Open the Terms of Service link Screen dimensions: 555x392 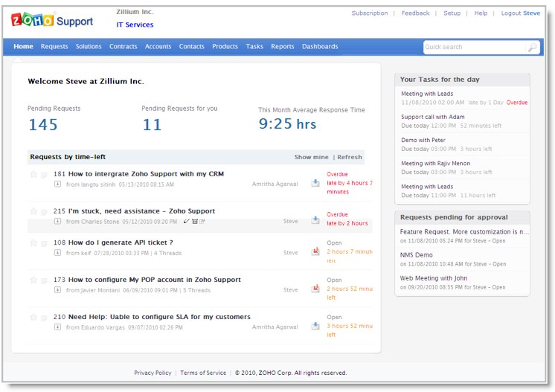pos(203,373)
